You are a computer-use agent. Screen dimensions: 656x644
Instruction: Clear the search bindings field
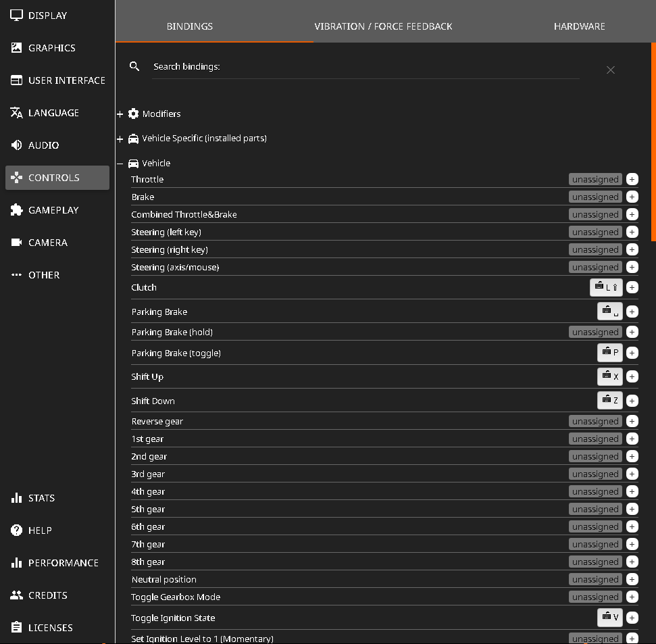point(610,70)
